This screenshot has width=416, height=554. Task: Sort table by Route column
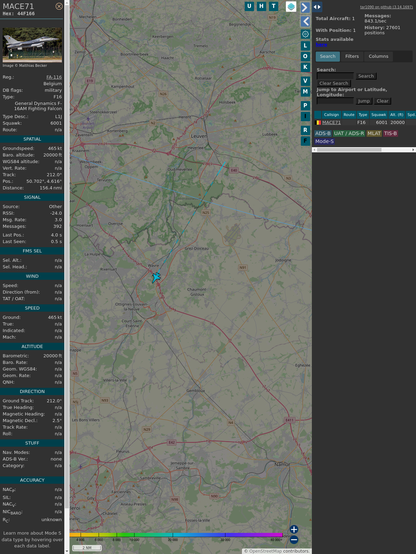tap(349, 115)
